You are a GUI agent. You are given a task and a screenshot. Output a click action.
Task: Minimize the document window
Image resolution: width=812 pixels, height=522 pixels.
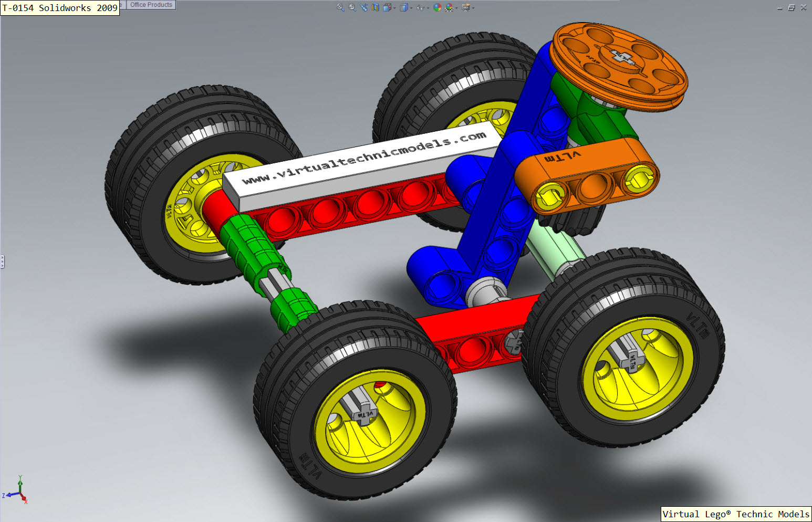click(x=779, y=8)
